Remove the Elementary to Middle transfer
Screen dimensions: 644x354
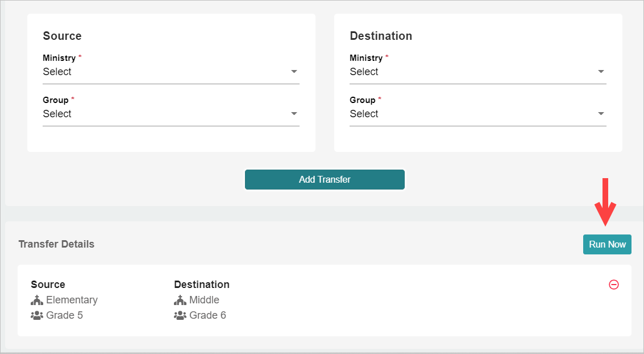coord(614,285)
